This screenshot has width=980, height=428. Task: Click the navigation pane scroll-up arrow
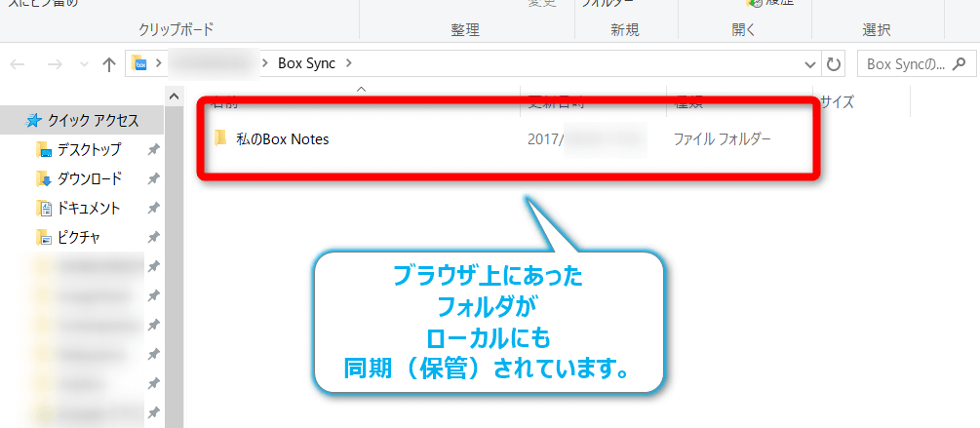pos(175,97)
